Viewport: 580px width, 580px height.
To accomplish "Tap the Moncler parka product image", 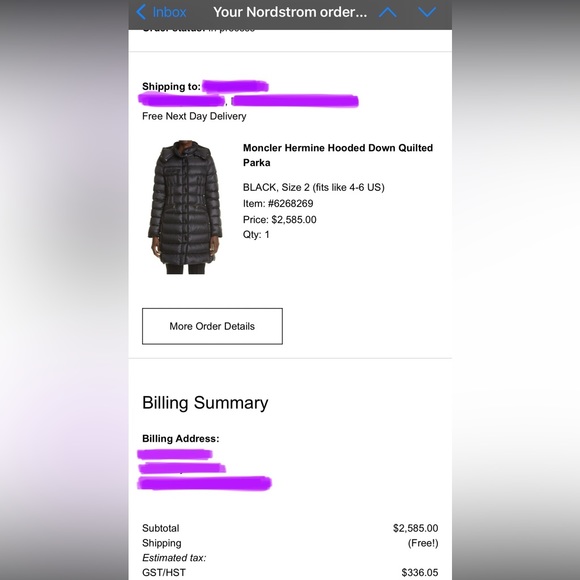I will coord(185,207).
